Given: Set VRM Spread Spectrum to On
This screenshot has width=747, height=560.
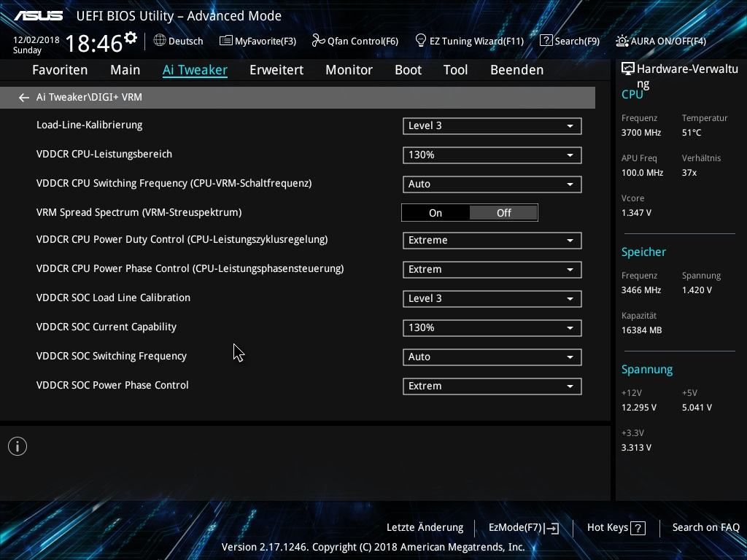Looking at the screenshot, I should tap(436, 213).
